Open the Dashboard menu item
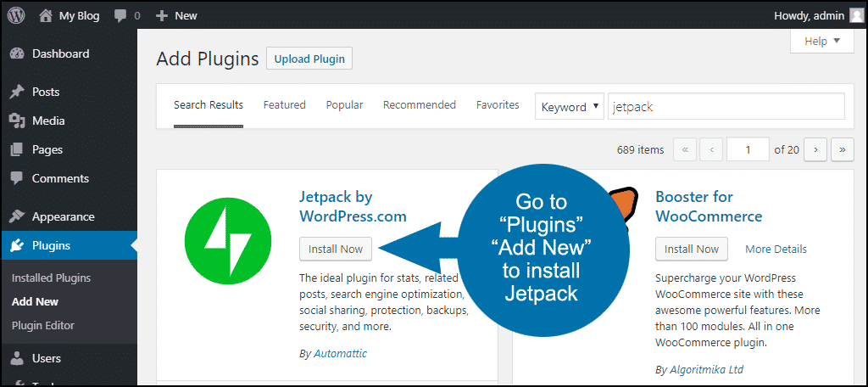Viewport: 868px width, 387px height. [69, 53]
